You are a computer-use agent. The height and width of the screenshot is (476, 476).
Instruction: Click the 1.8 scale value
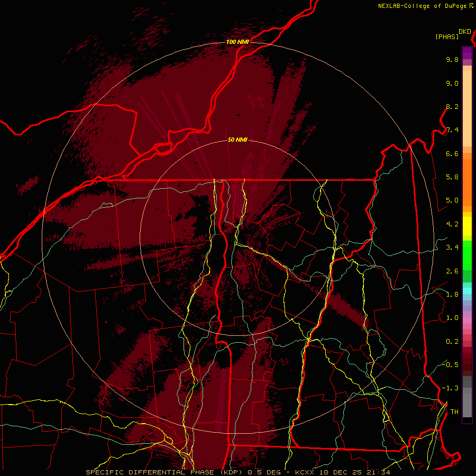click(x=452, y=295)
